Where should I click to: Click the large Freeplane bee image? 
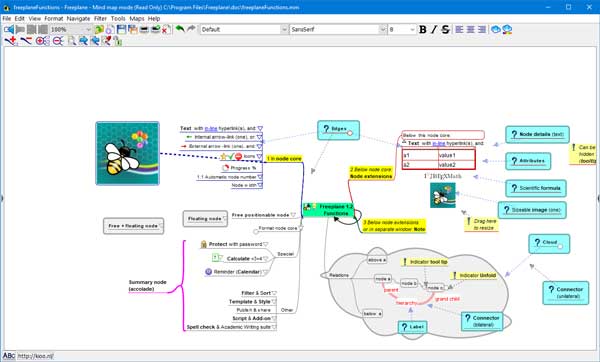[127, 153]
